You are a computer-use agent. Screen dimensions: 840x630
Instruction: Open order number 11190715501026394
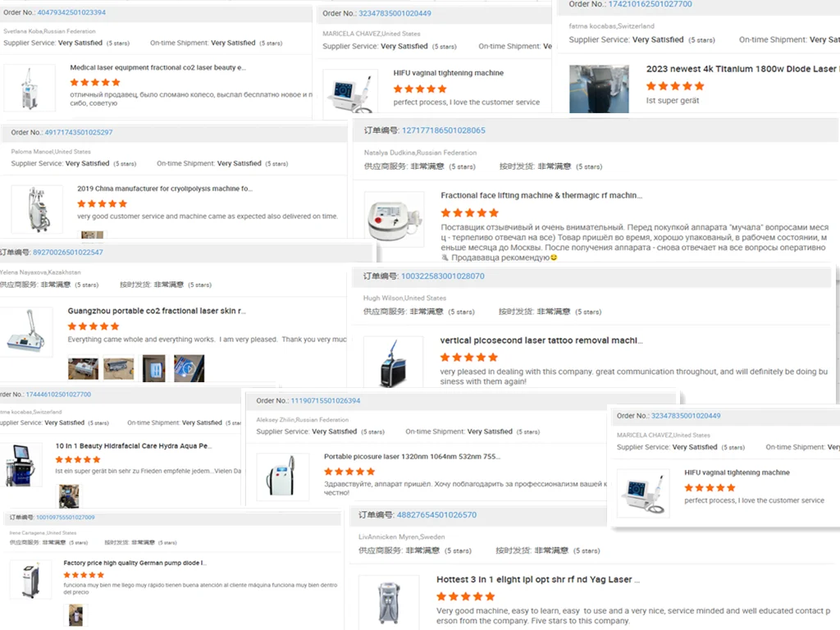click(x=325, y=400)
